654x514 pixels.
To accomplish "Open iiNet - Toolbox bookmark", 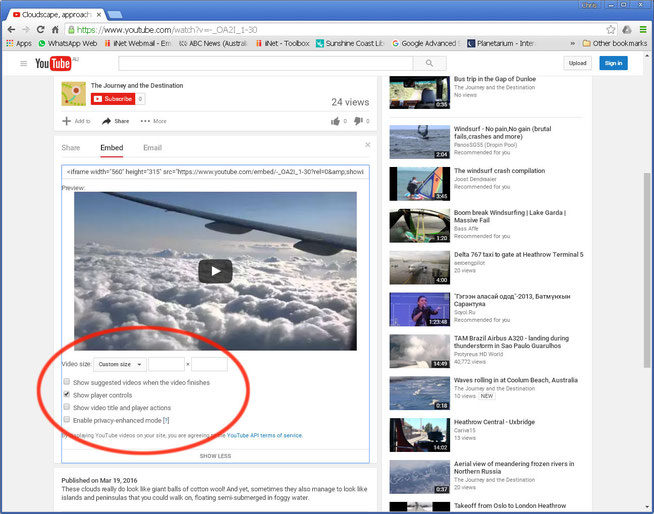I will 282,43.
